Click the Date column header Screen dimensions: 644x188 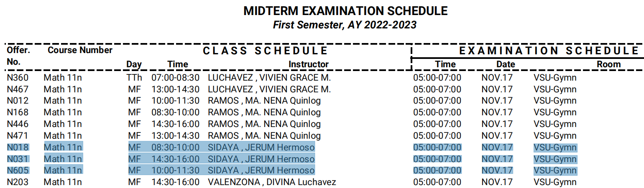[x=506, y=64]
